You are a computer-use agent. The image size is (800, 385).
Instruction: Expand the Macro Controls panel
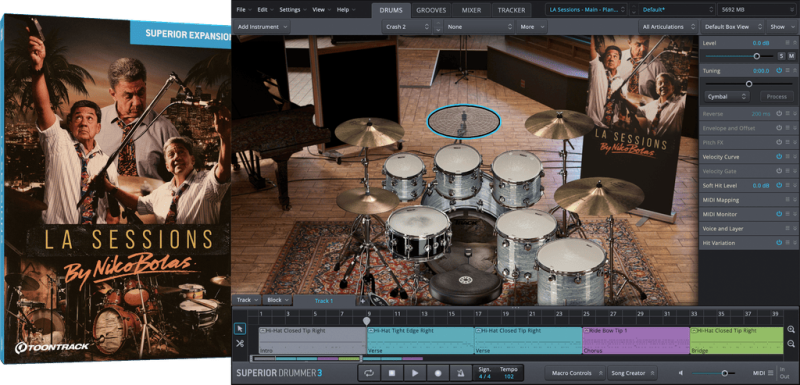pyautogui.click(x=574, y=373)
